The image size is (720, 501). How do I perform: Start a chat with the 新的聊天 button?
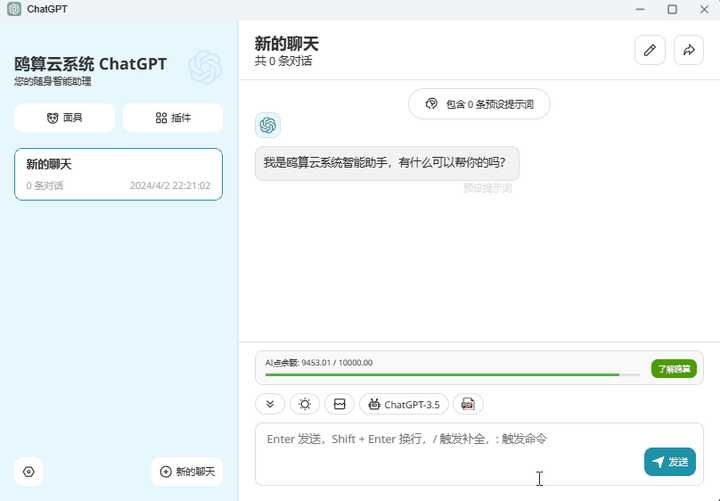(187, 472)
